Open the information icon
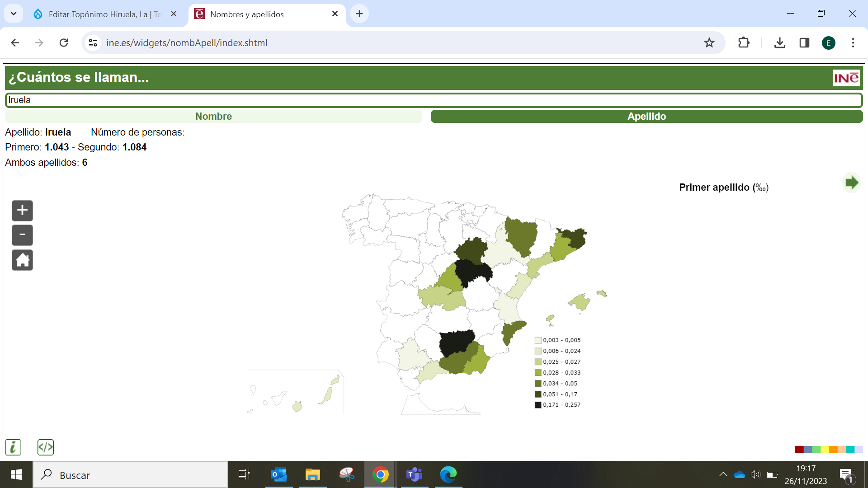868x488 pixels. pos(13,447)
